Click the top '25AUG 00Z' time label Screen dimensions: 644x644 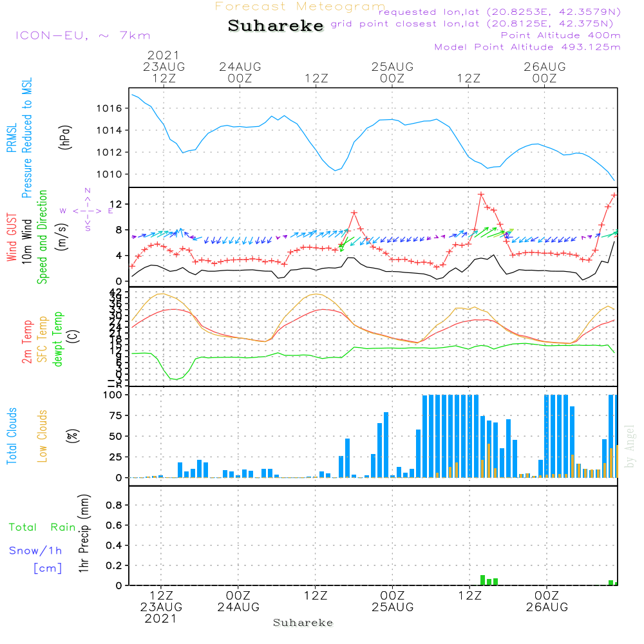tap(392, 72)
